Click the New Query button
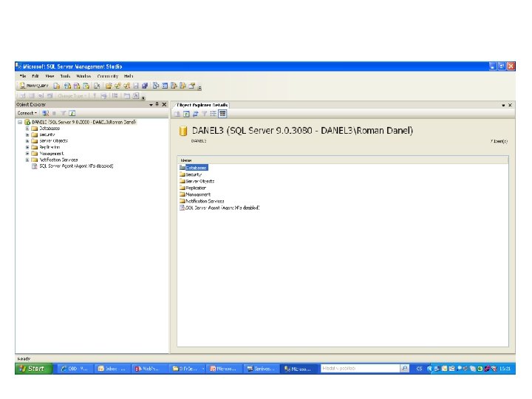 pyautogui.click(x=34, y=86)
